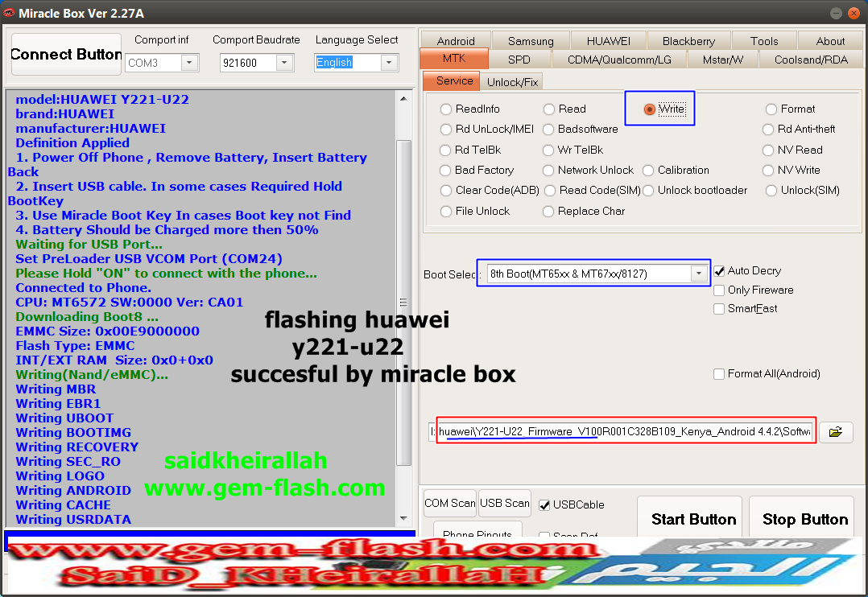Switch to the Samsung tab
This screenshot has width=868, height=597.
531,41
